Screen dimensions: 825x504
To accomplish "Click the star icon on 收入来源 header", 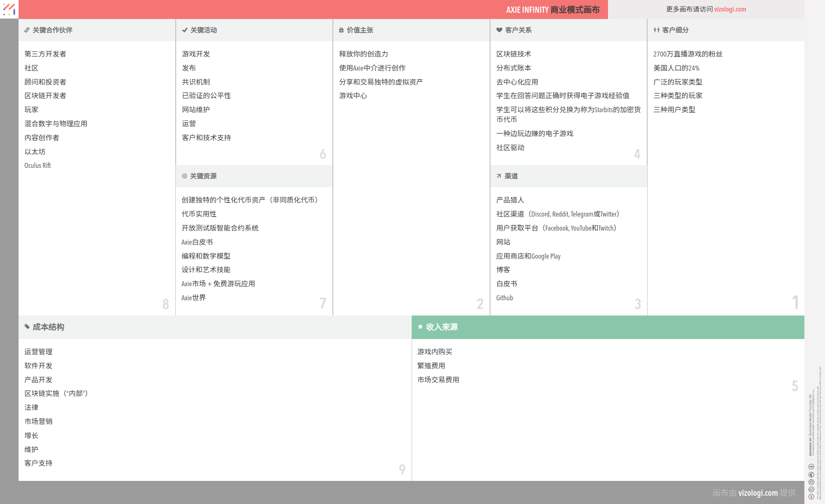I will 420,327.
